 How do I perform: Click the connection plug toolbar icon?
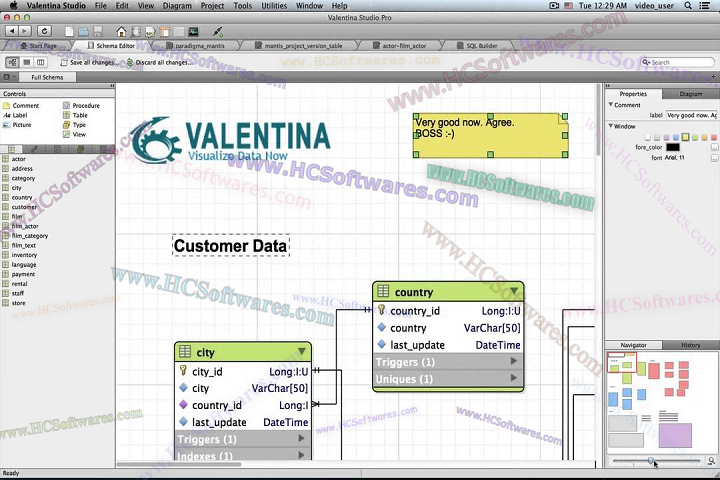(x=218, y=31)
